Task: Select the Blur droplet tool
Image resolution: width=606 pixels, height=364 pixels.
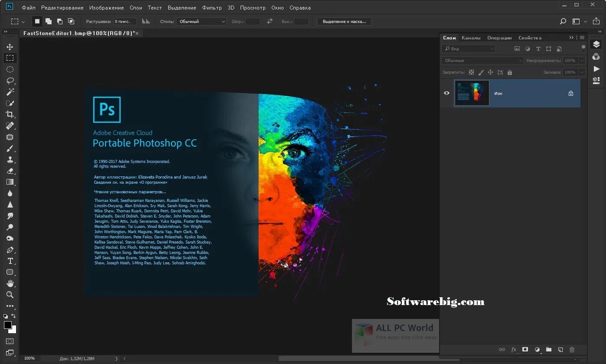Action: 10,193
